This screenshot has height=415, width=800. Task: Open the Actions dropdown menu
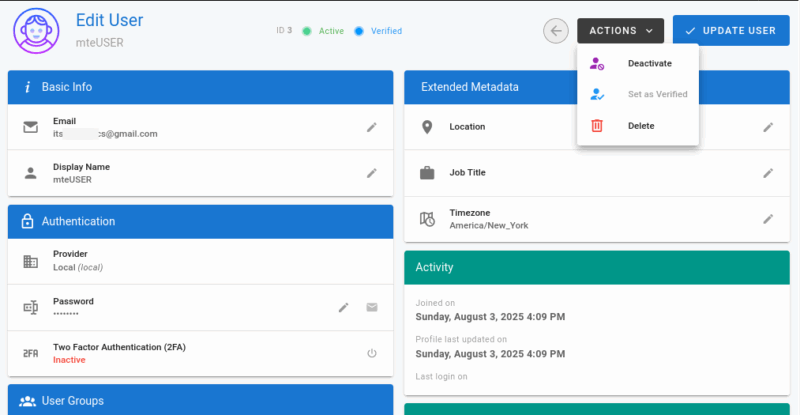click(x=620, y=31)
